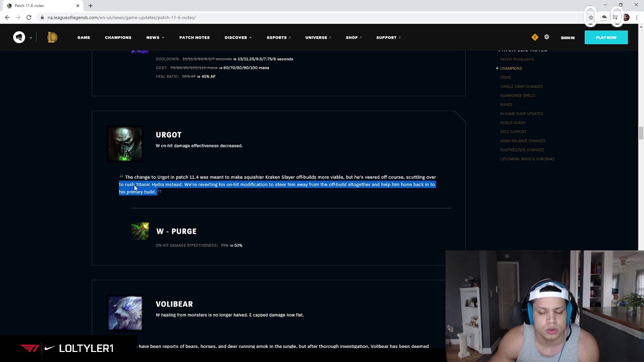The width and height of the screenshot is (644, 362).
Task: Jump to ITEMS section in sidebar
Action: [505, 77]
